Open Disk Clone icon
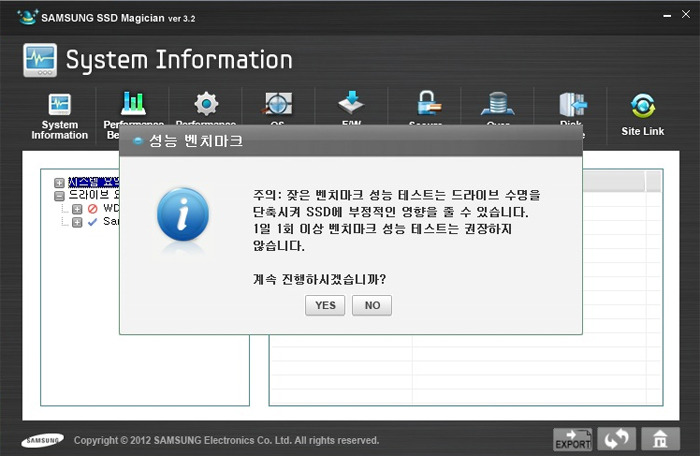 tap(573, 105)
